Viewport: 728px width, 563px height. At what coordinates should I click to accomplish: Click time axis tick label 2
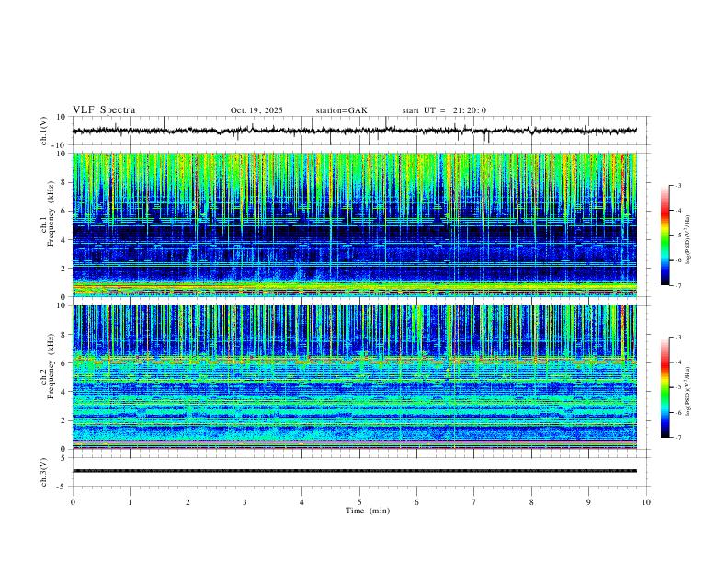(188, 502)
